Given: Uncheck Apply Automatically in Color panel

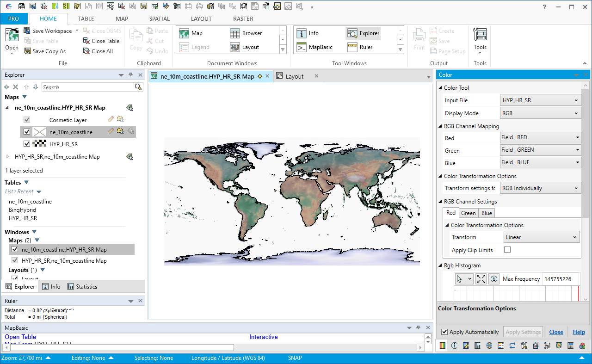Looking at the screenshot, I should [x=444, y=332].
